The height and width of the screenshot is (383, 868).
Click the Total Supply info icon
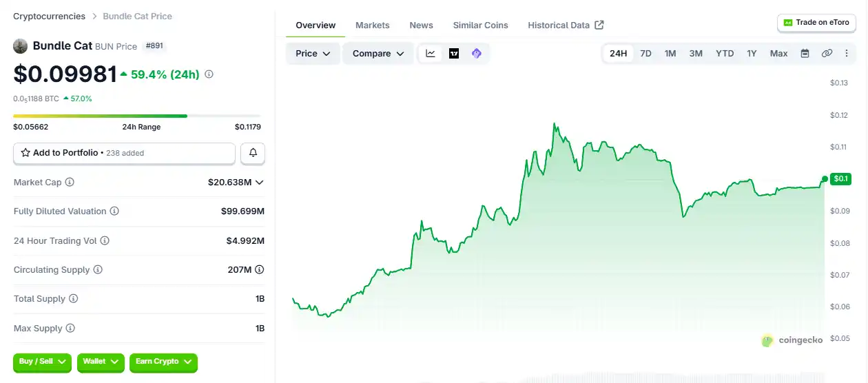73,299
